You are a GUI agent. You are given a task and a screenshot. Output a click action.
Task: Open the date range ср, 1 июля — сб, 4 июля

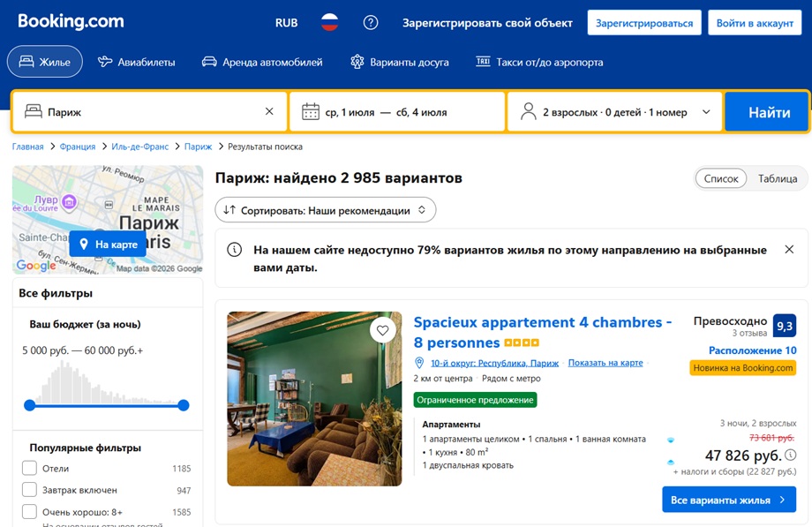click(397, 111)
